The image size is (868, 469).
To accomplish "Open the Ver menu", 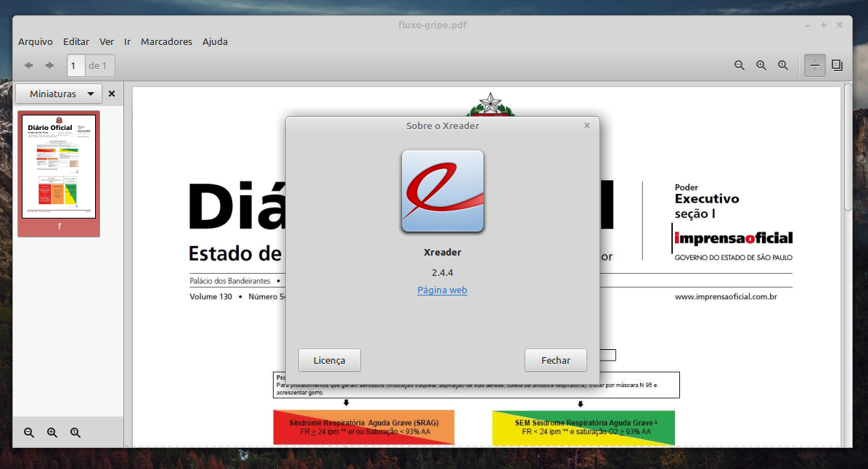I will coord(106,41).
